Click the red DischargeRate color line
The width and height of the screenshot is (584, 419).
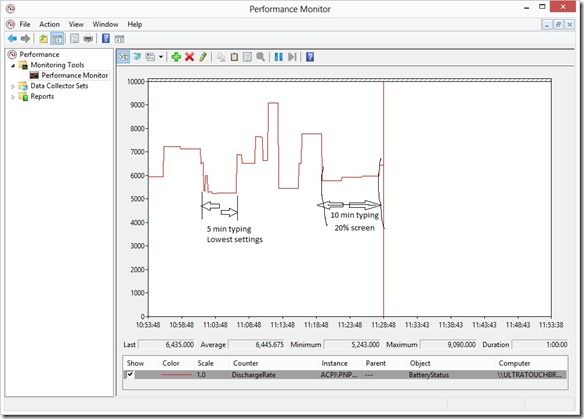[176, 375]
